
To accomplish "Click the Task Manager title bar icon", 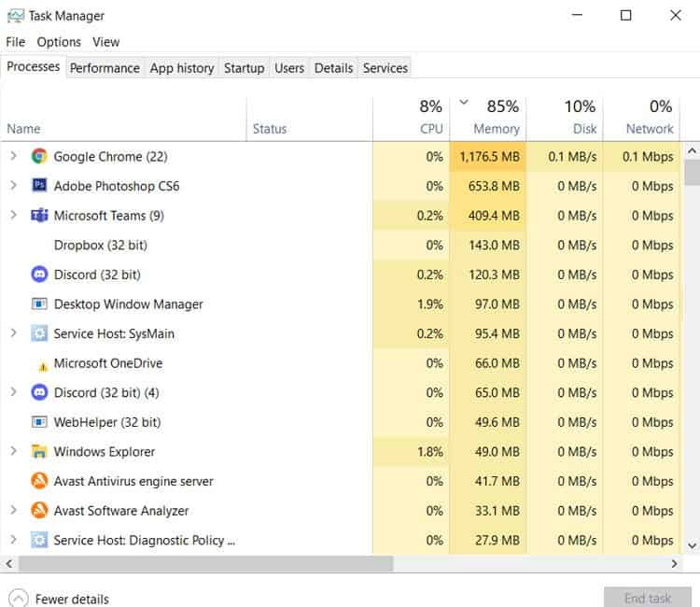I will 16,16.
